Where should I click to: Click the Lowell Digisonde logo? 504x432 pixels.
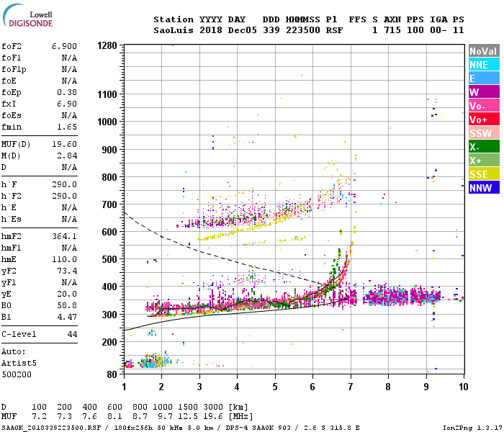27,15
